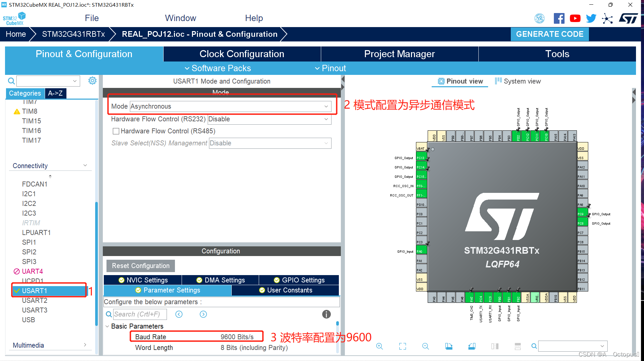644x361 pixels.
Task: Switch list to A->Z sorting
Action: click(x=55, y=93)
